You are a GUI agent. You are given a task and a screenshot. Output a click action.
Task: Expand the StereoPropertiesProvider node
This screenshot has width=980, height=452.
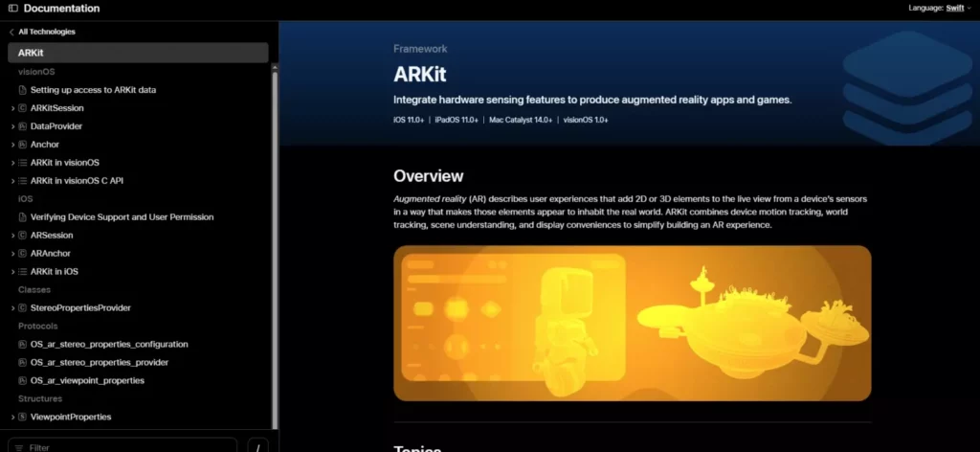click(13, 307)
